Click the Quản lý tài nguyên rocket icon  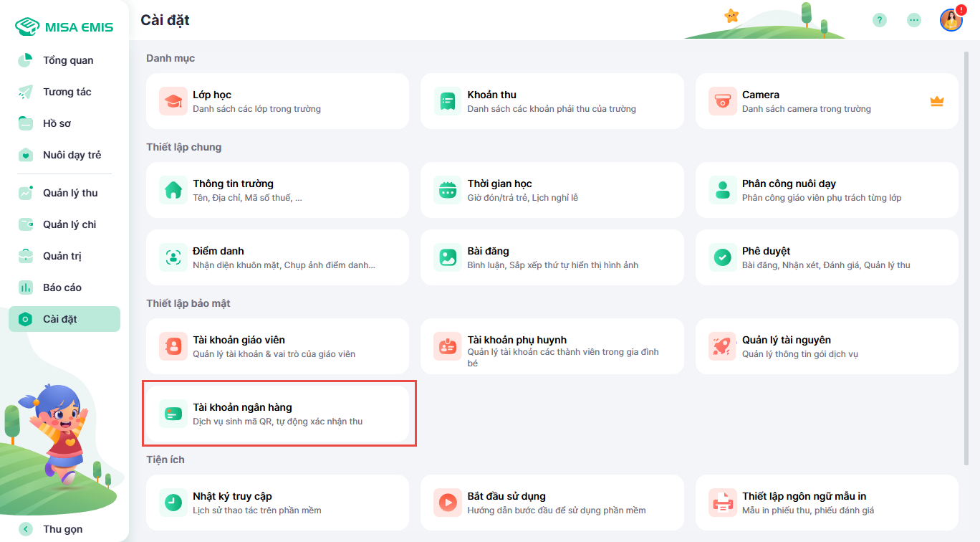click(x=722, y=346)
